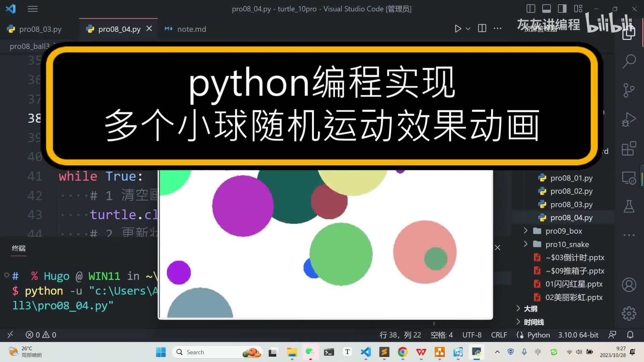Show additional views ellipsis in activity bar
644x362 pixels.
tap(629, 235)
